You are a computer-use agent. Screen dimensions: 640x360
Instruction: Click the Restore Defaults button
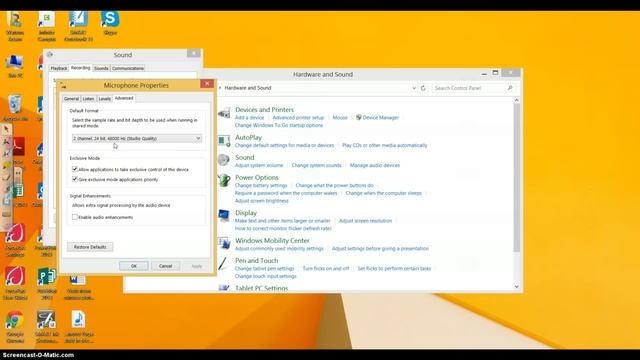[90, 247]
